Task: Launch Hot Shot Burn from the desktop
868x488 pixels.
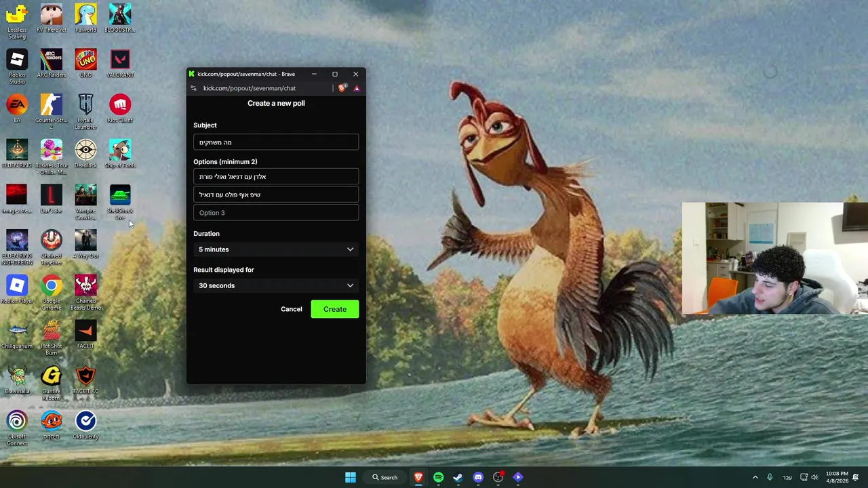Action: 52,338
